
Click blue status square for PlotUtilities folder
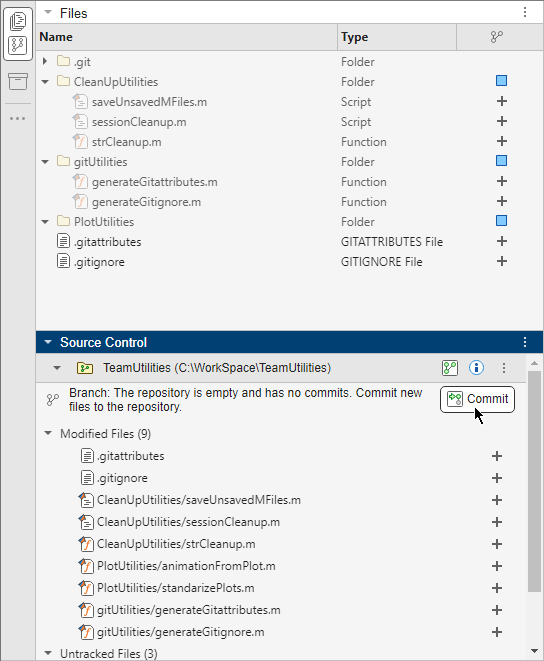click(501, 220)
